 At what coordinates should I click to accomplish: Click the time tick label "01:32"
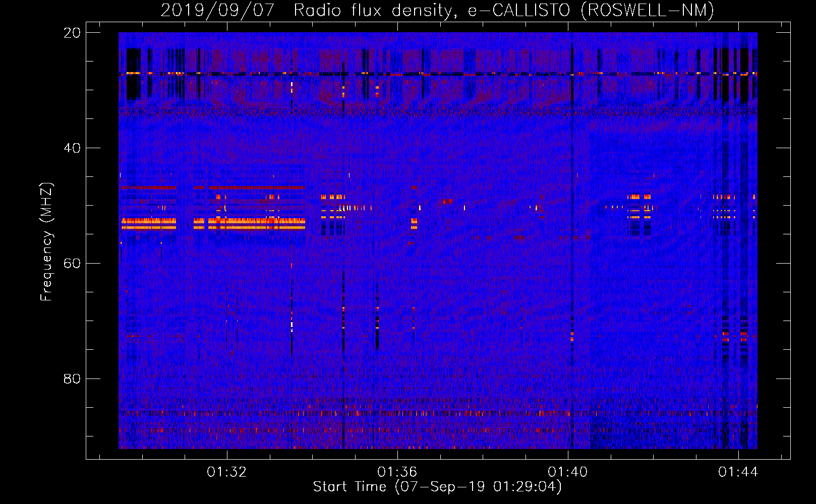tap(227, 472)
